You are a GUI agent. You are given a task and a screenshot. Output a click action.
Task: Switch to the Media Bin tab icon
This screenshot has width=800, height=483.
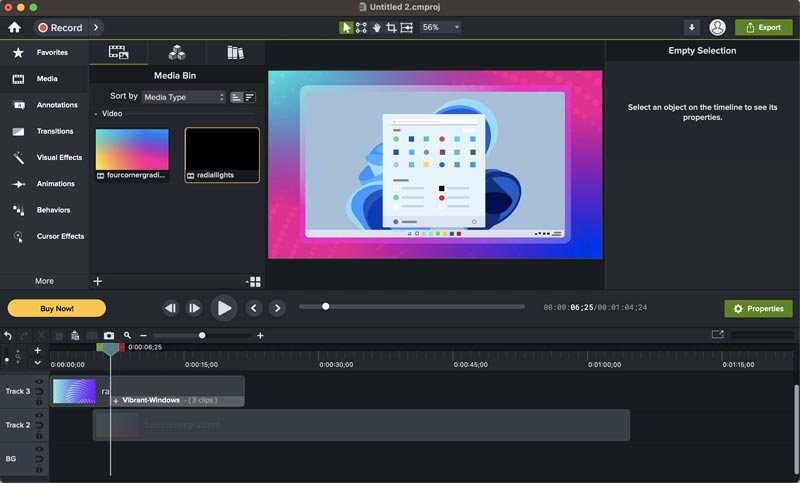point(118,53)
